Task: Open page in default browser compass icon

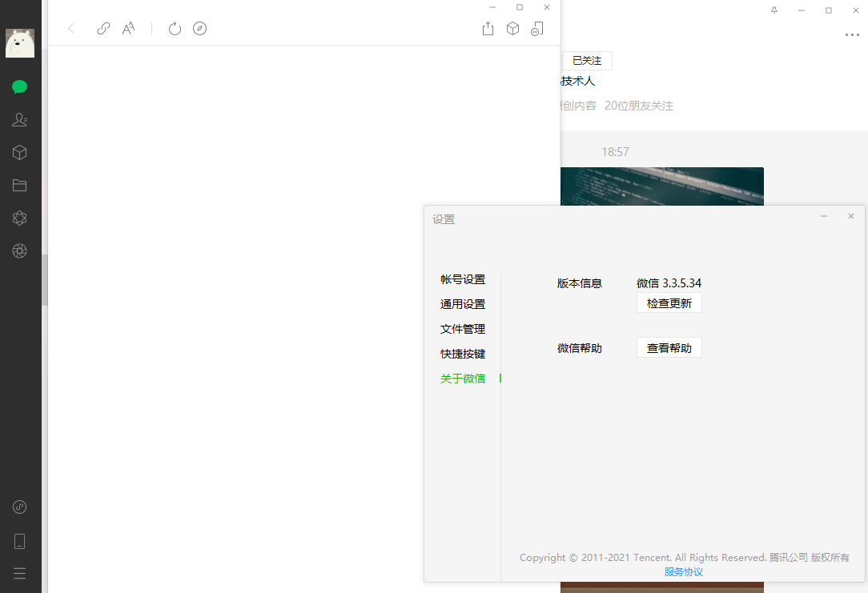Action: pyautogui.click(x=200, y=28)
